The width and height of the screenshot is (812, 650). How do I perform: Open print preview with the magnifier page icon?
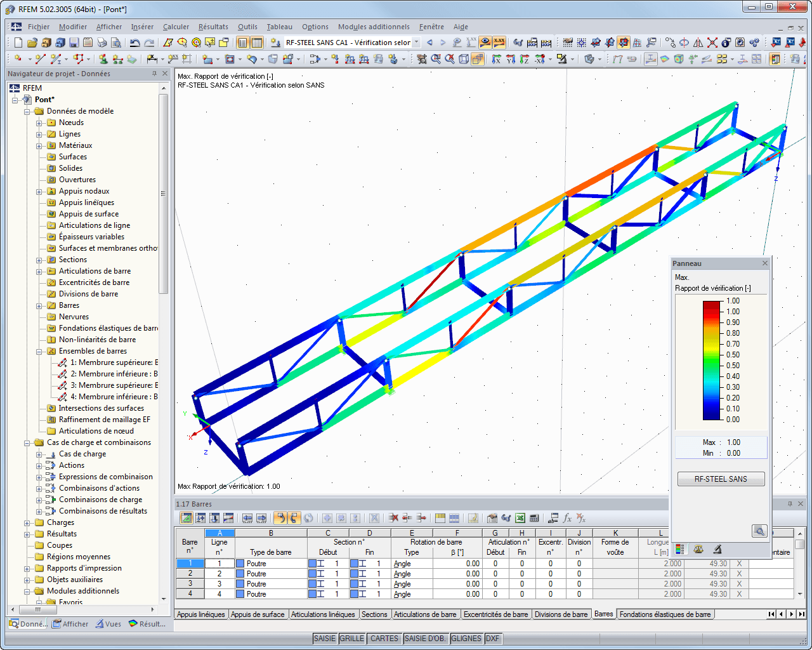tap(115, 43)
